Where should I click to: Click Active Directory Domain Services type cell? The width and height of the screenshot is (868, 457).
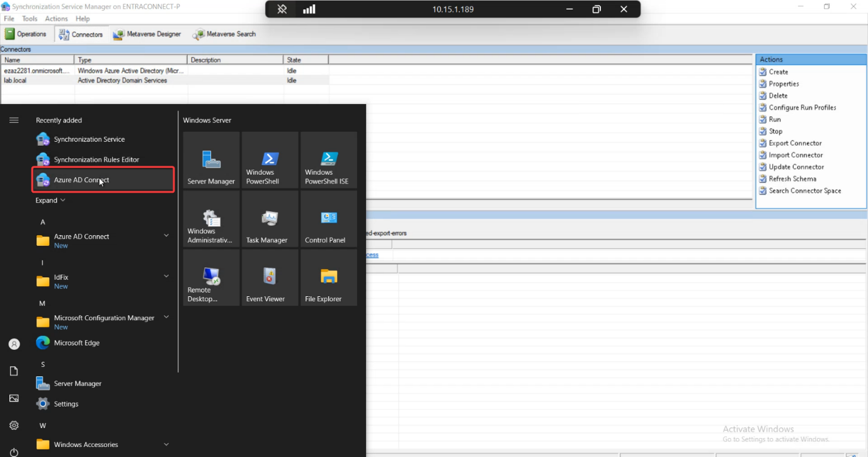122,81
